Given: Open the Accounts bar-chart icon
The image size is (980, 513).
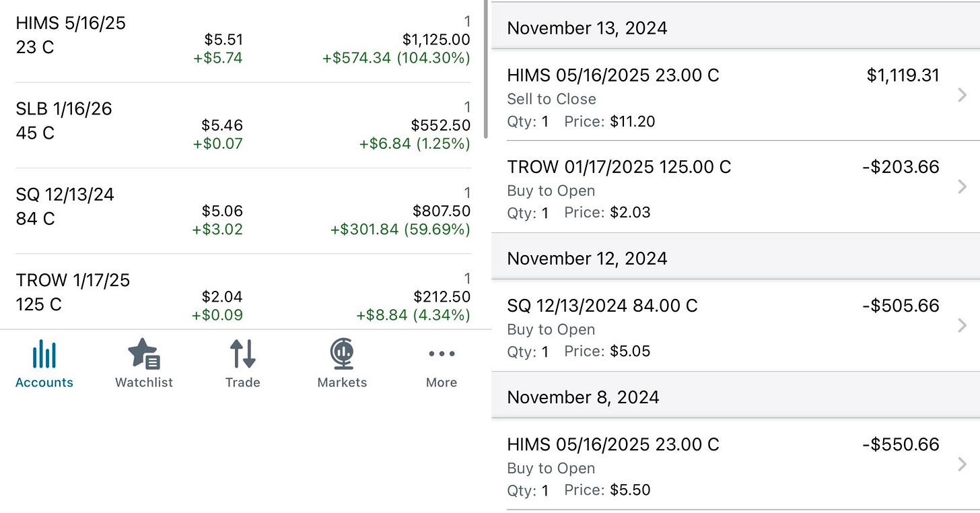Looking at the screenshot, I should tap(44, 354).
